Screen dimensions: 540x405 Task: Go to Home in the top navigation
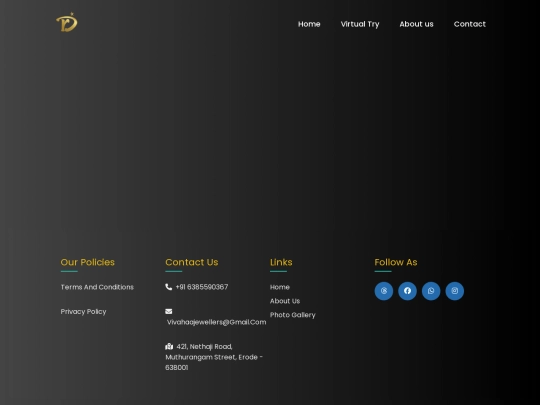tap(309, 24)
